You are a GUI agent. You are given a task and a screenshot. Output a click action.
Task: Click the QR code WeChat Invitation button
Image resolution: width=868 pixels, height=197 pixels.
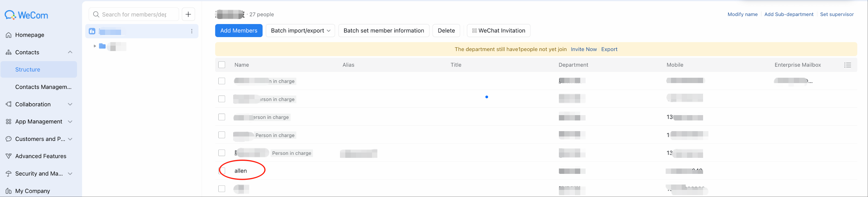pyautogui.click(x=498, y=31)
